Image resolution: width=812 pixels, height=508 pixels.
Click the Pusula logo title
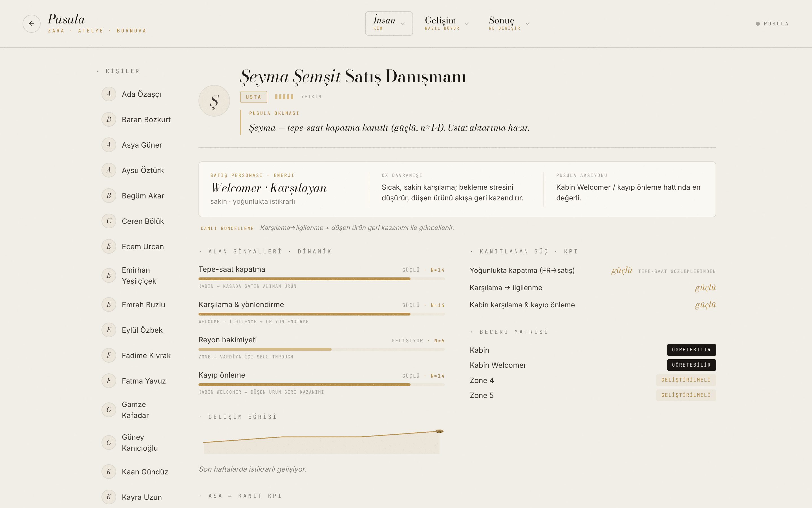pyautogui.click(x=66, y=19)
